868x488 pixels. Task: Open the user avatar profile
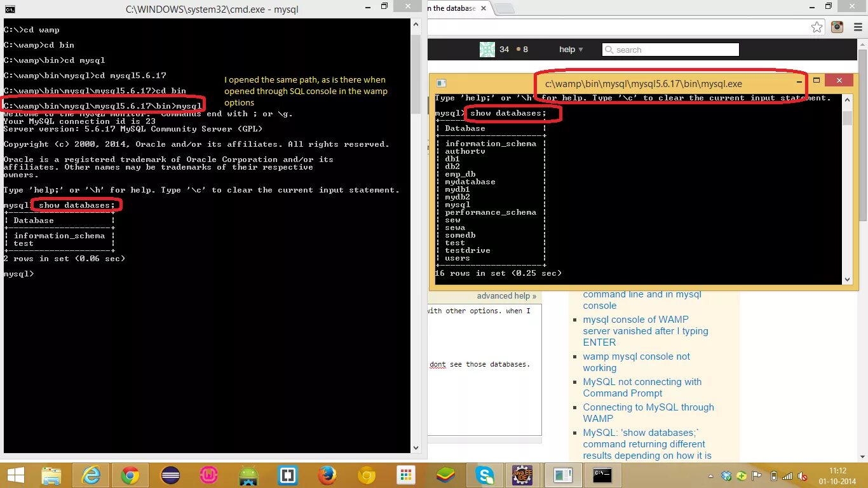point(487,50)
